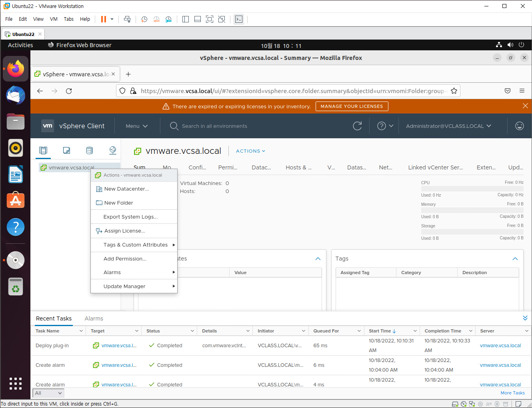Open the Firefox hamburger menu
The width and height of the screenshot is (532, 408).
coord(522,91)
